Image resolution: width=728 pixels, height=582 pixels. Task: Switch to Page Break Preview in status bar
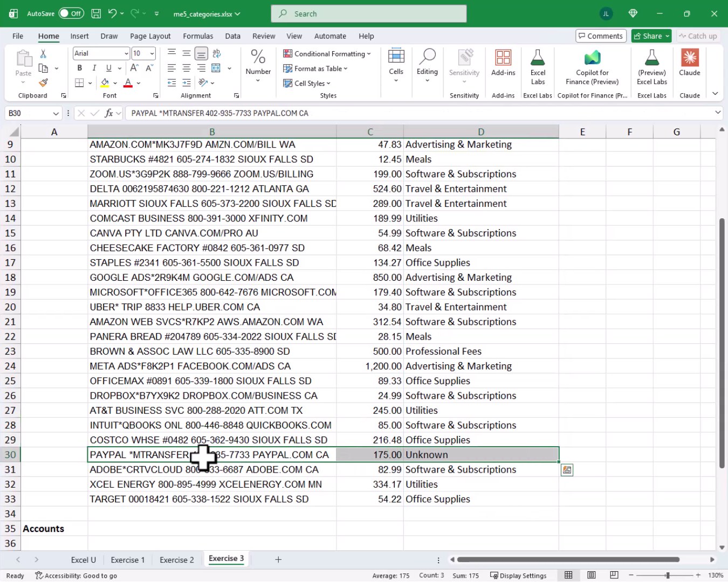pyautogui.click(x=614, y=576)
